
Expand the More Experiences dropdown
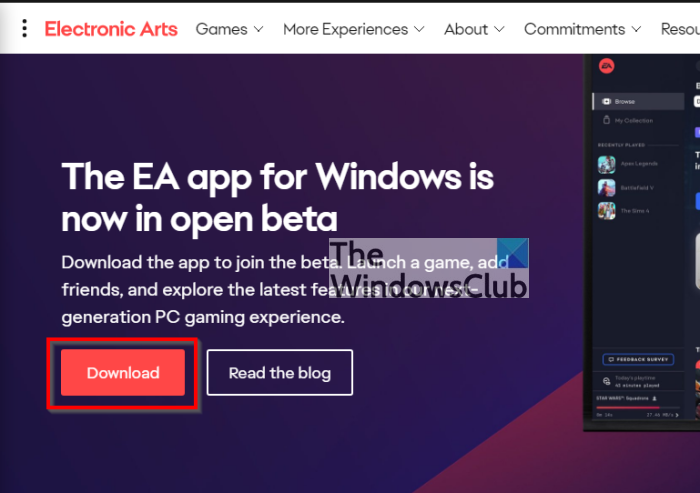point(354,29)
